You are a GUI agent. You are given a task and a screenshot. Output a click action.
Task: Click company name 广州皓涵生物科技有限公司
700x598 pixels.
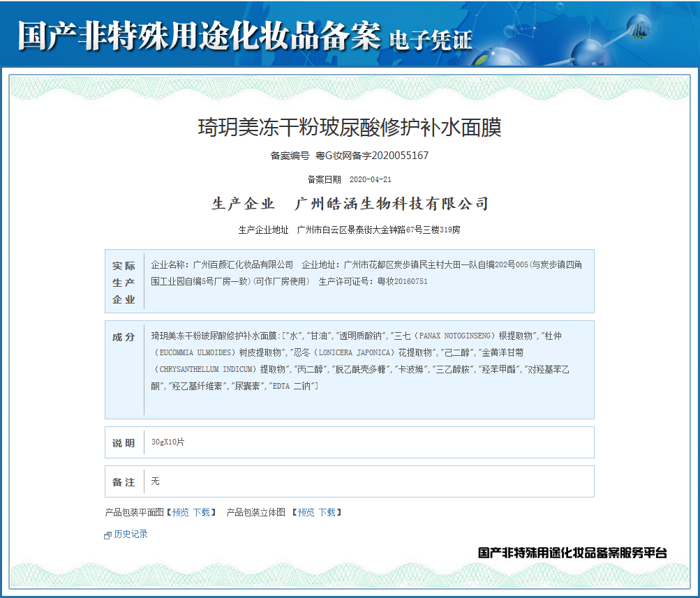392,204
